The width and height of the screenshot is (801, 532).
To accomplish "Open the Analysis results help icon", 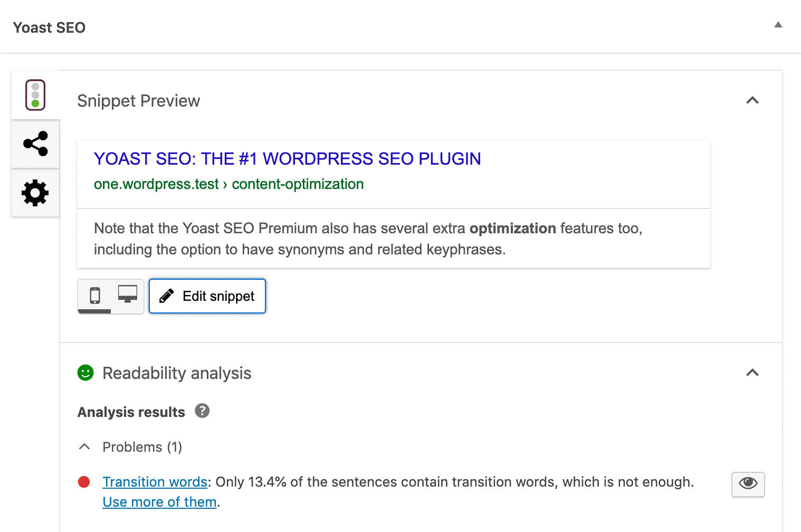I will tap(202, 411).
